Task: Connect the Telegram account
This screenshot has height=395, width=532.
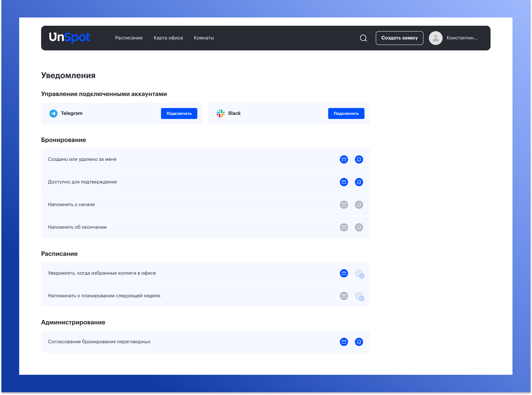Action: pos(179,113)
